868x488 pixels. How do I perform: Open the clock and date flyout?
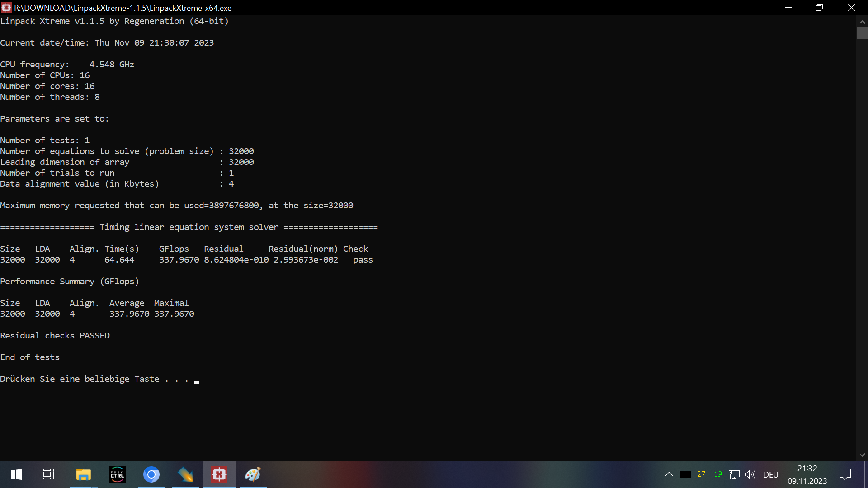click(x=807, y=474)
